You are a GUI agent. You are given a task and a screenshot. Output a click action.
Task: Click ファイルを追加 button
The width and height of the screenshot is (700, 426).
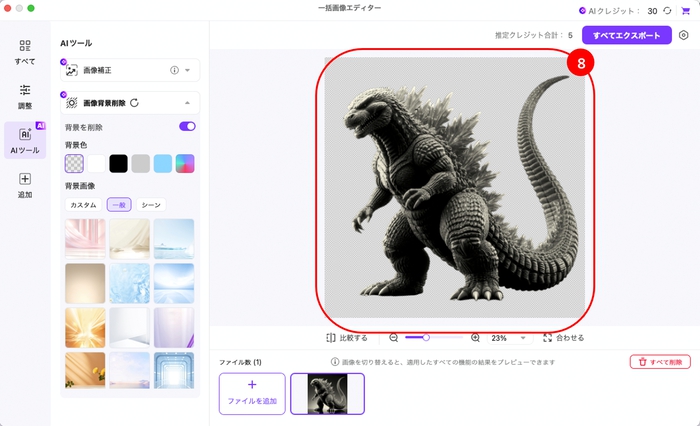pyautogui.click(x=252, y=394)
